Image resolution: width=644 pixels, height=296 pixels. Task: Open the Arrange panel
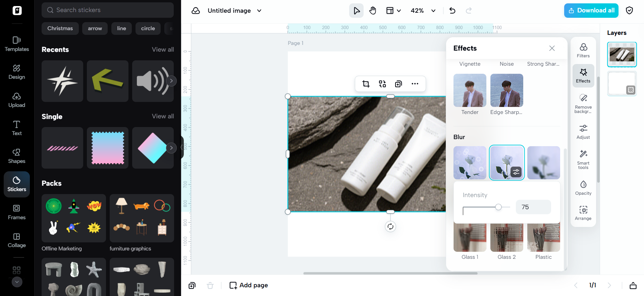click(x=583, y=213)
